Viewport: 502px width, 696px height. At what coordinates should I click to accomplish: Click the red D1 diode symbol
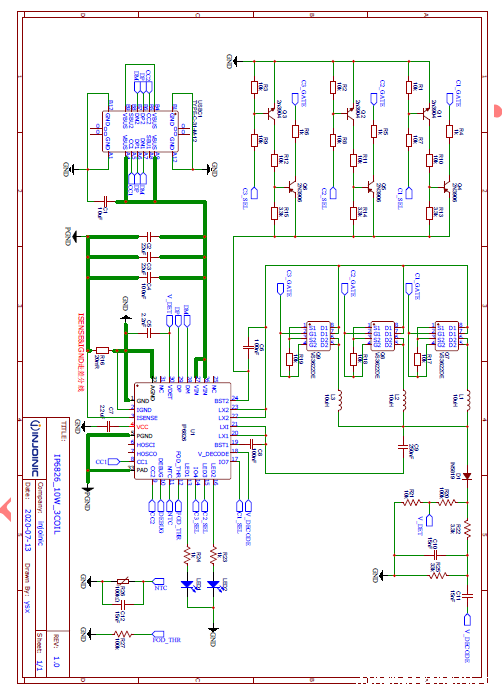click(467, 476)
